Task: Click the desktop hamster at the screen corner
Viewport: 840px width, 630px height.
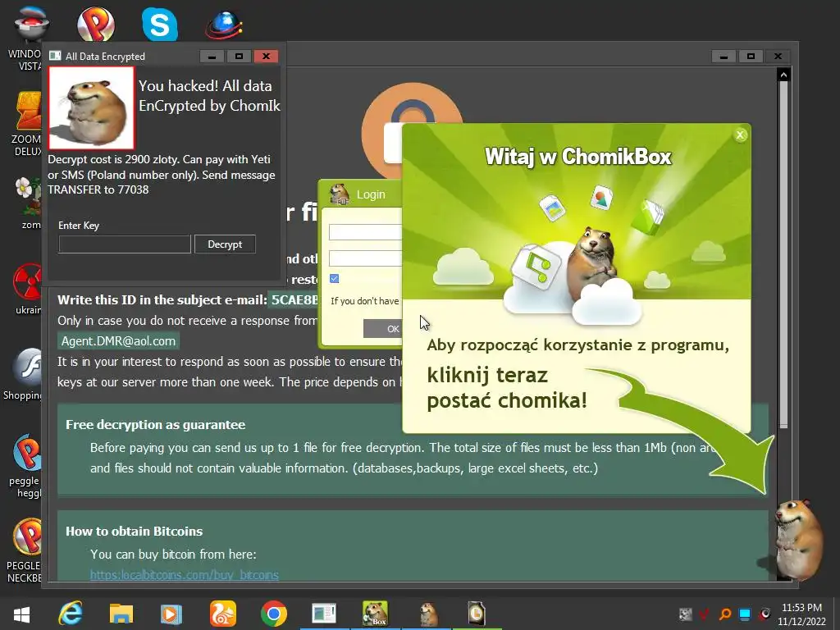Action: point(797,541)
